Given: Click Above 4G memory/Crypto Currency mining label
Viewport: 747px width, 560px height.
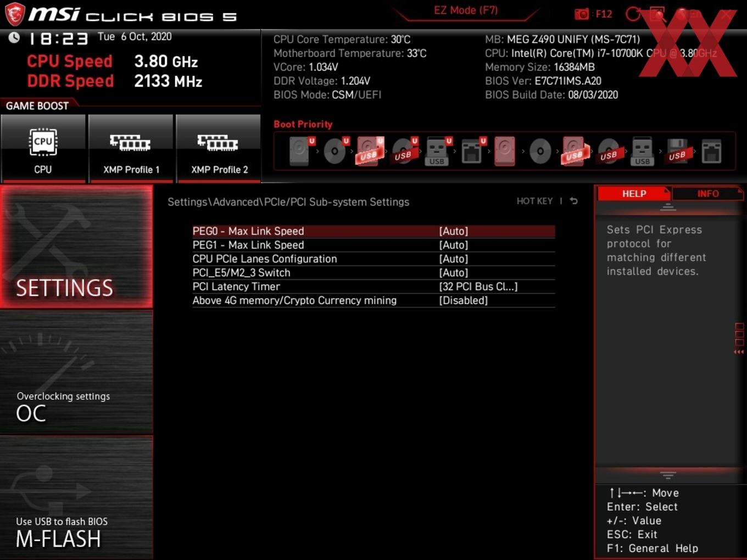Looking at the screenshot, I should (294, 300).
